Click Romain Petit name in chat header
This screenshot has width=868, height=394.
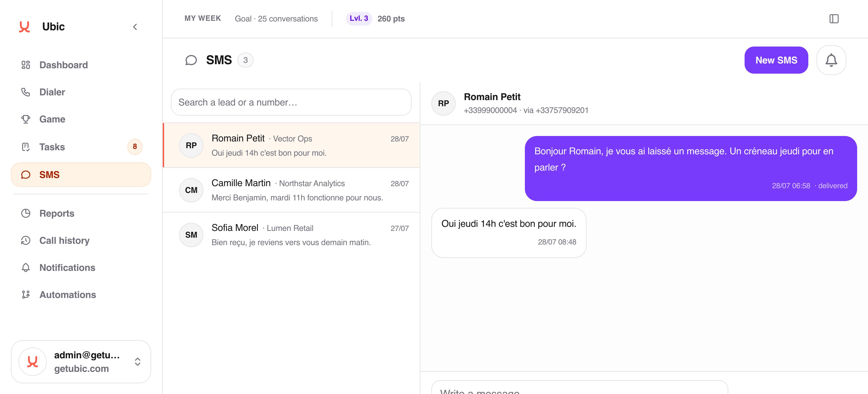tap(492, 97)
